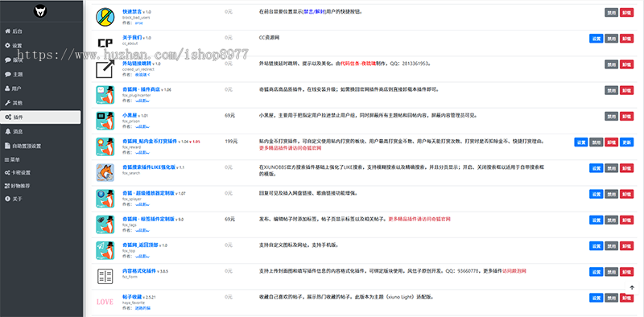
Task: Click the 奇狐搜索插件LIKE强化版 icon
Action: pyautogui.click(x=105, y=172)
